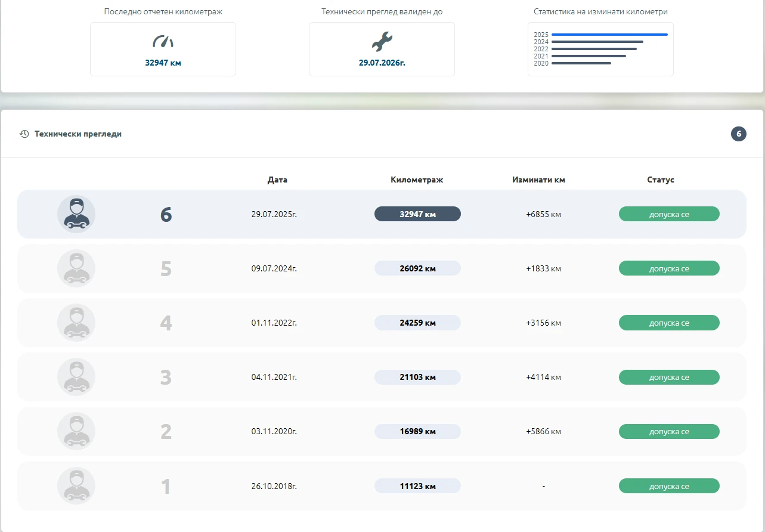
Task: Click the speedometer icon above 32947 км
Action: point(163,42)
